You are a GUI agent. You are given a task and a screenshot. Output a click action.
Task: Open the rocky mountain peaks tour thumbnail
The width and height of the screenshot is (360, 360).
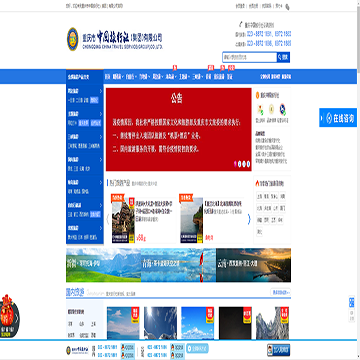[272, 323]
